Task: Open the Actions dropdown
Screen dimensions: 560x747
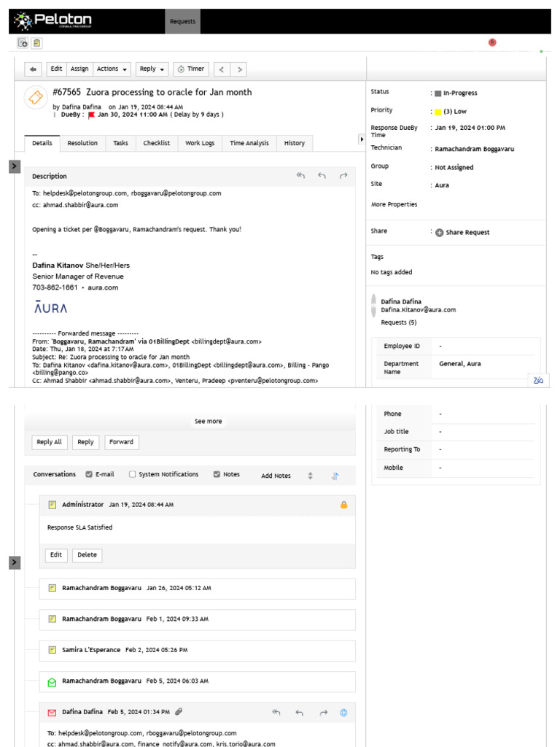Action: (112, 69)
